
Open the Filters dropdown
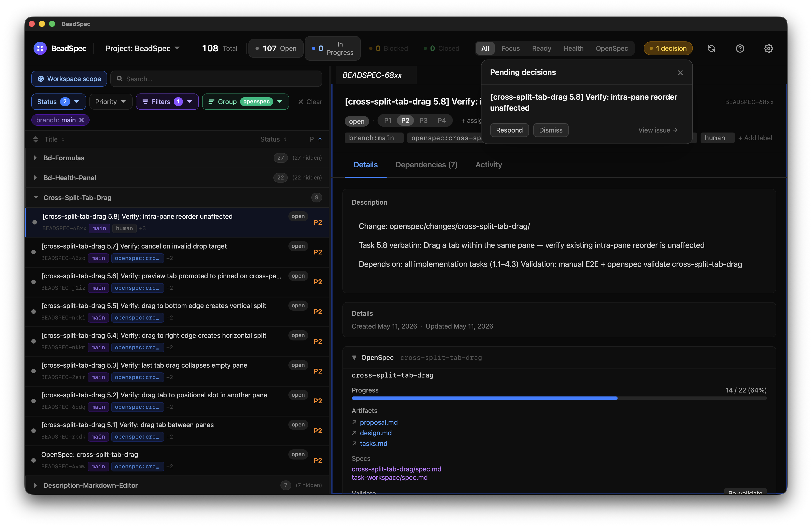point(167,102)
